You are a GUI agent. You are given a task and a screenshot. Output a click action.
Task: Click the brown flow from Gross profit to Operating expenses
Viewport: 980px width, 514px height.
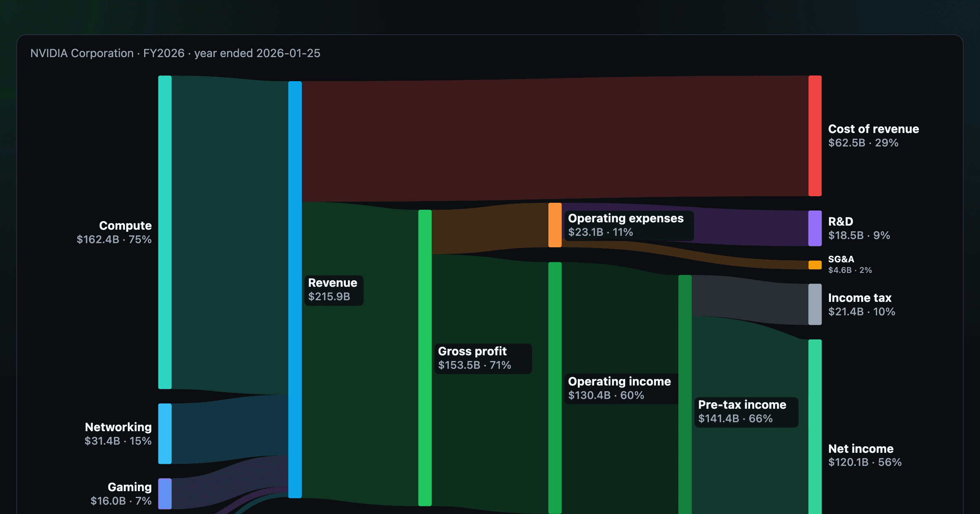[x=490, y=228]
